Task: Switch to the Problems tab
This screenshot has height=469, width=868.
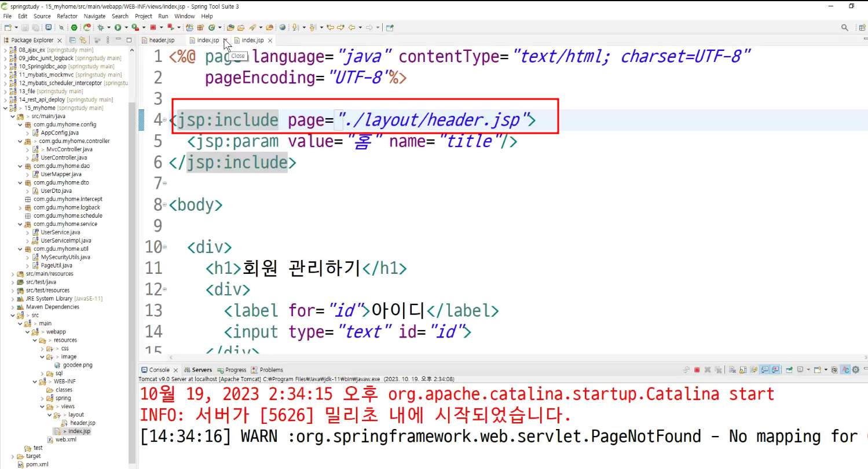Action: pyautogui.click(x=267, y=370)
